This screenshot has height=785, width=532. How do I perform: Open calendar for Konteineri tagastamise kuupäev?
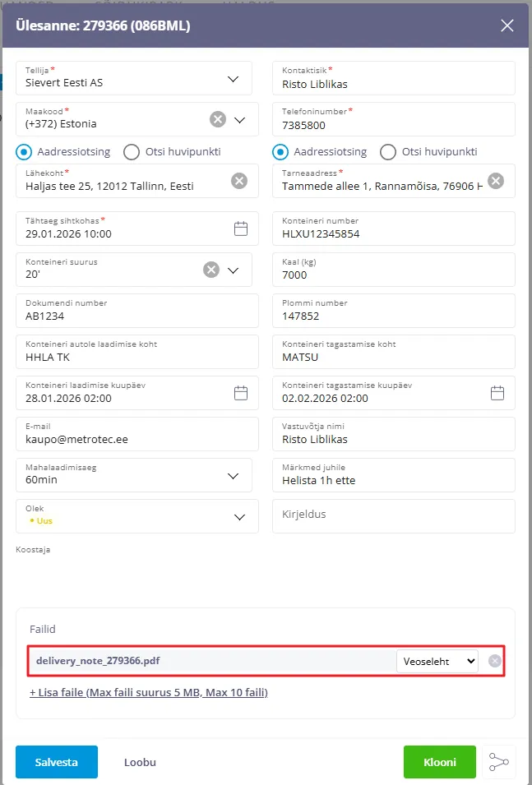[497, 394]
